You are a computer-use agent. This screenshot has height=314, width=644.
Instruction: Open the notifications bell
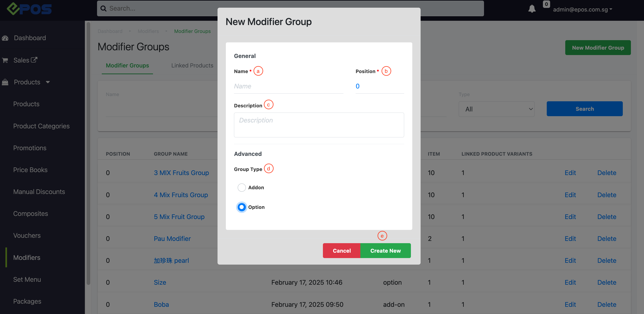click(x=532, y=9)
